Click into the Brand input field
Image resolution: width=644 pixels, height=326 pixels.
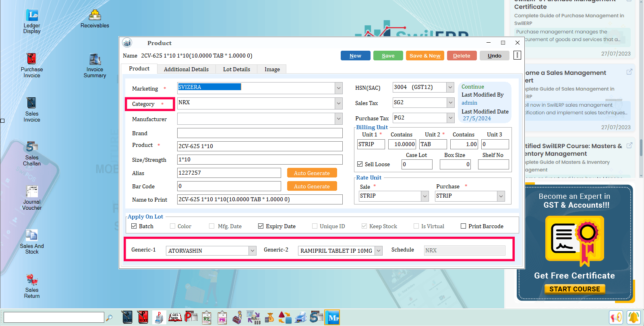[x=260, y=133]
